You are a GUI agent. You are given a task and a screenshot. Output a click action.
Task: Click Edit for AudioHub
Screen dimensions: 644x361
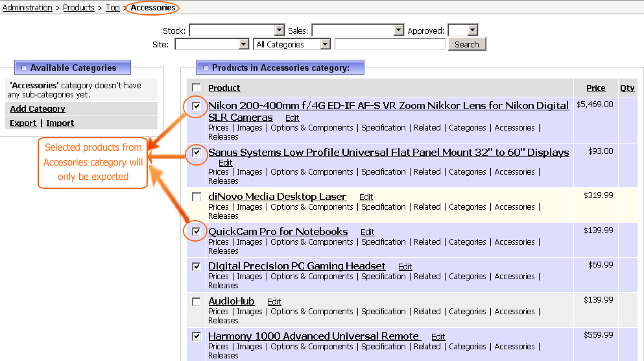(x=274, y=302)
